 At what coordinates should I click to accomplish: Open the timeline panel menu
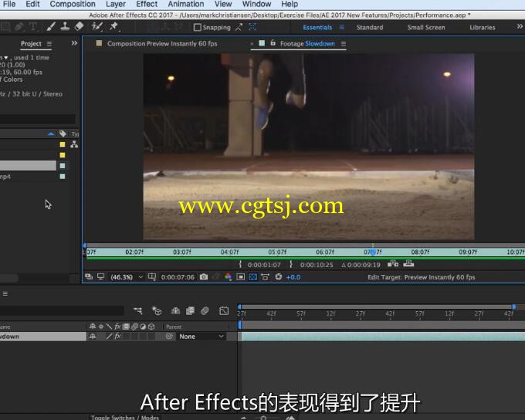(x=5, y=293)
